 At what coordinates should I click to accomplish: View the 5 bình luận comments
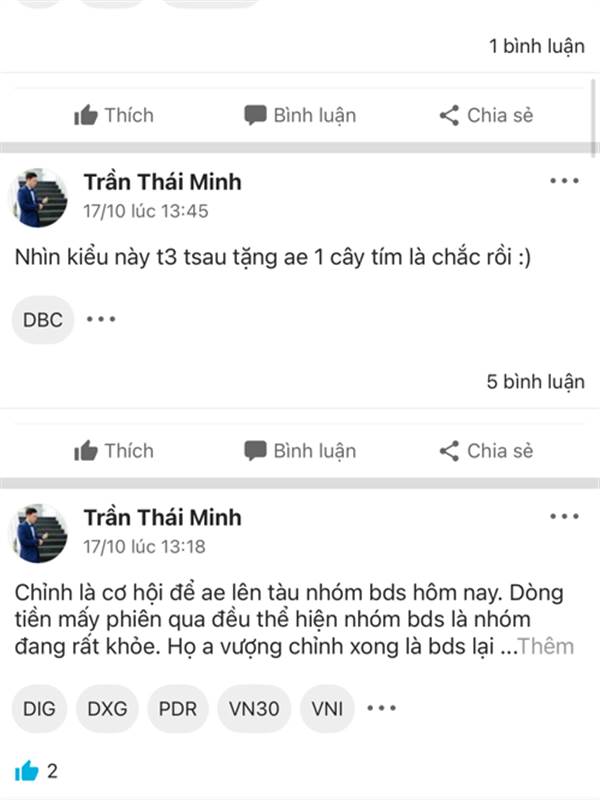point(535,382)
